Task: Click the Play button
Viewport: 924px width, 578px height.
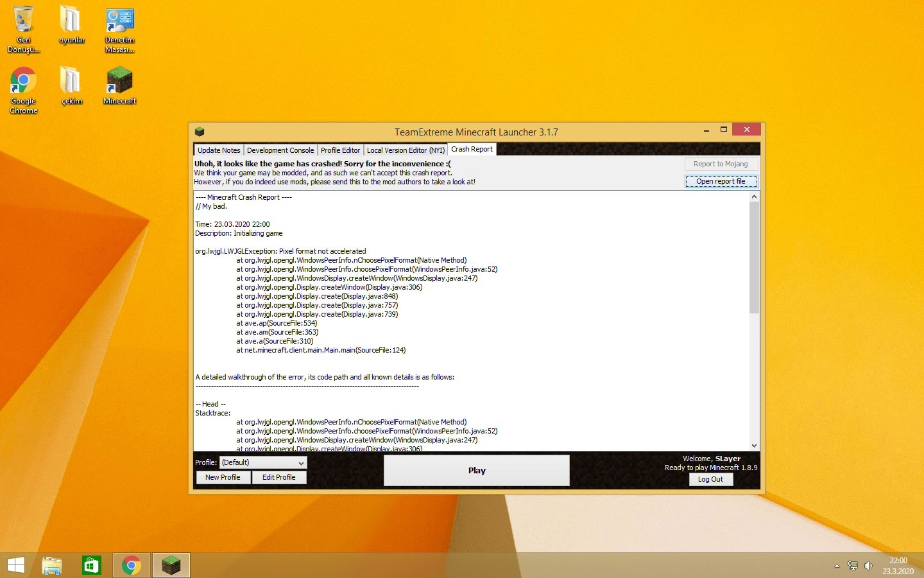Action: (477, 471)
